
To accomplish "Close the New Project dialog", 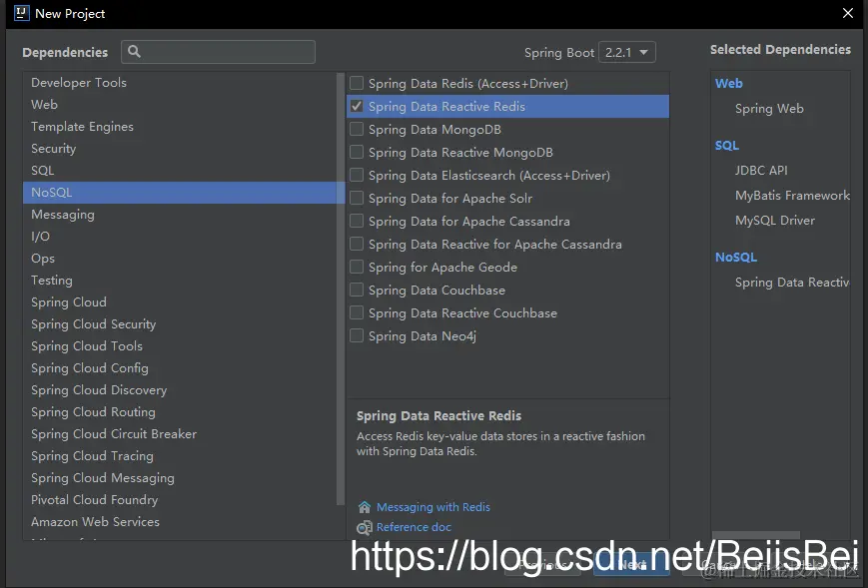I will (x=847, y=13).
